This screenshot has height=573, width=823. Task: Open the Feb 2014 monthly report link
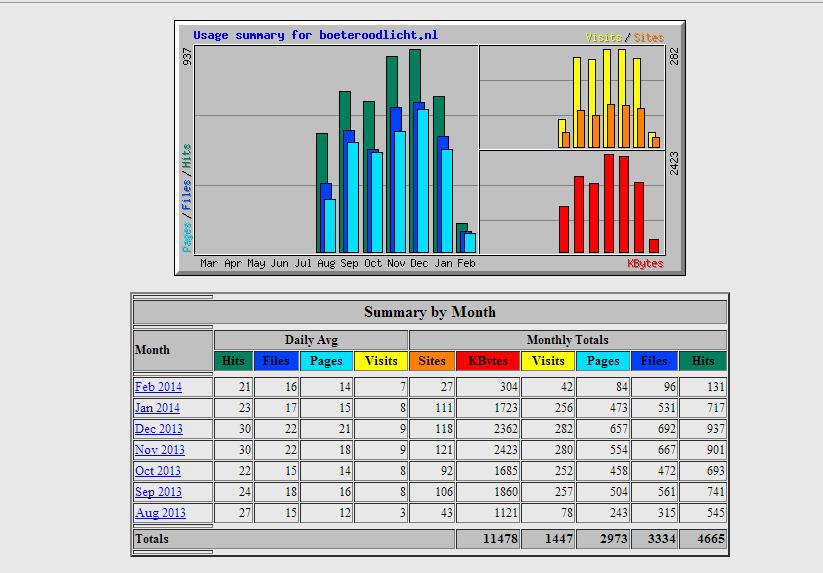(158, 387)
